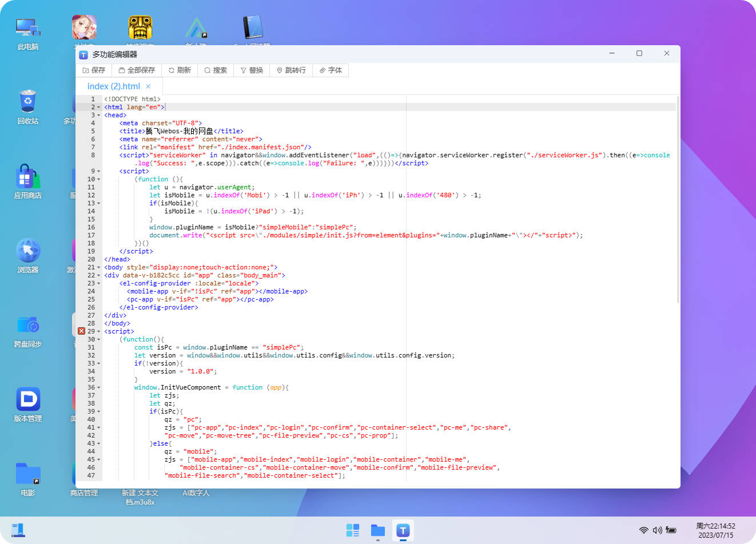
Task: Click 新建 文本文档.m3u8 desktop label
Action: point(140,497)
